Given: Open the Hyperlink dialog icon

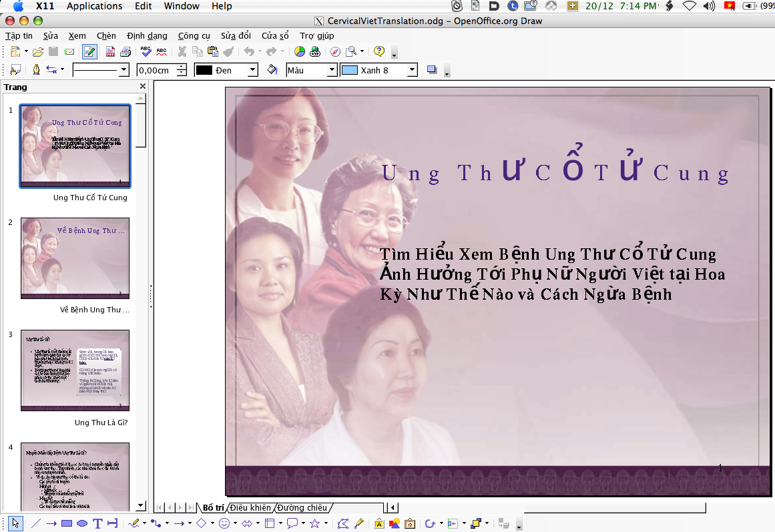Looking at the screenshot, I should [315, 51].
